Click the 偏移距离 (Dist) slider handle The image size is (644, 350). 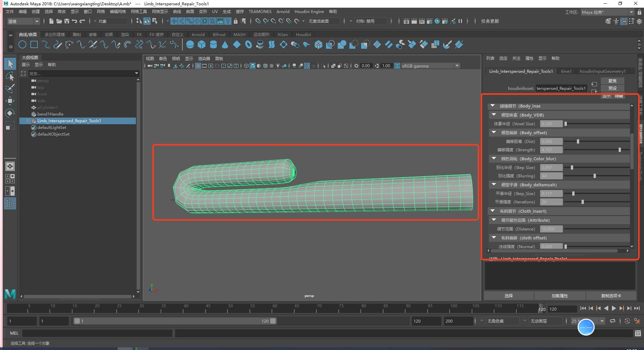click(578, 142)
